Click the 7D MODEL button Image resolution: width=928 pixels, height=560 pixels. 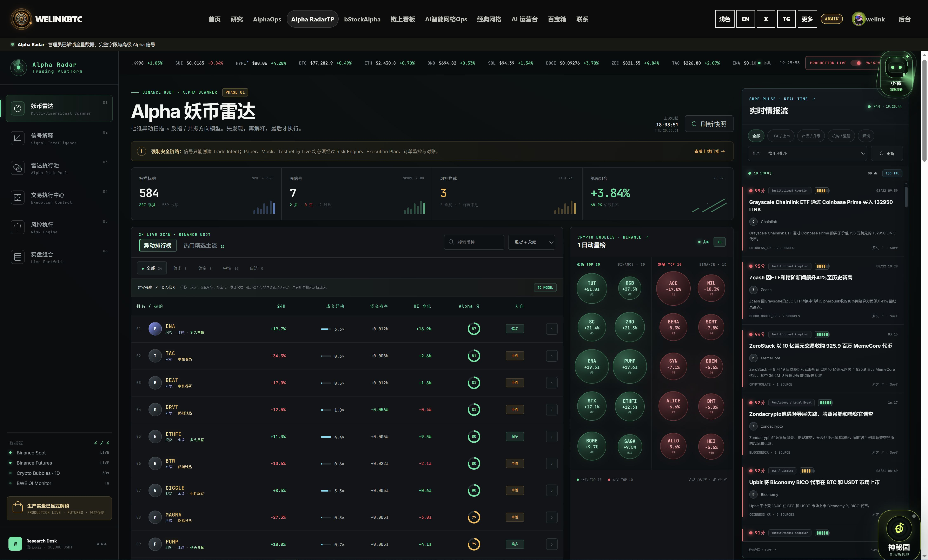pyautogui.click(x=545, y=287)
